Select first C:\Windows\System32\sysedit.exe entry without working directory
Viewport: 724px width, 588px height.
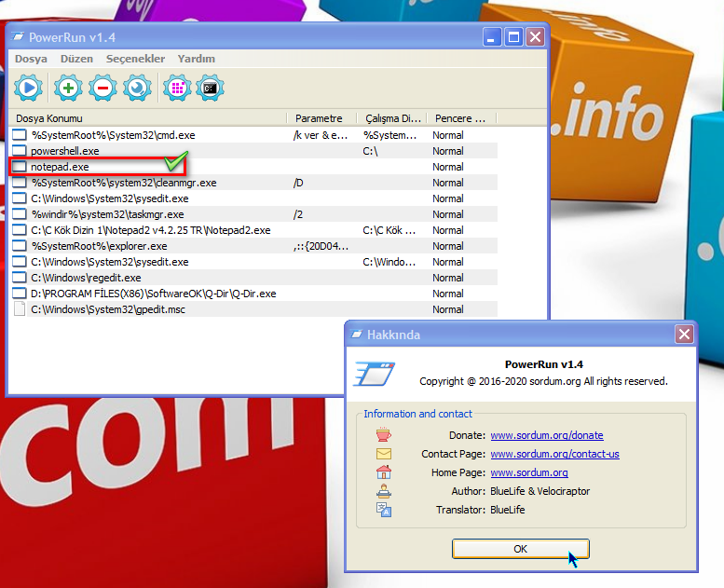(x=109, y=198)
